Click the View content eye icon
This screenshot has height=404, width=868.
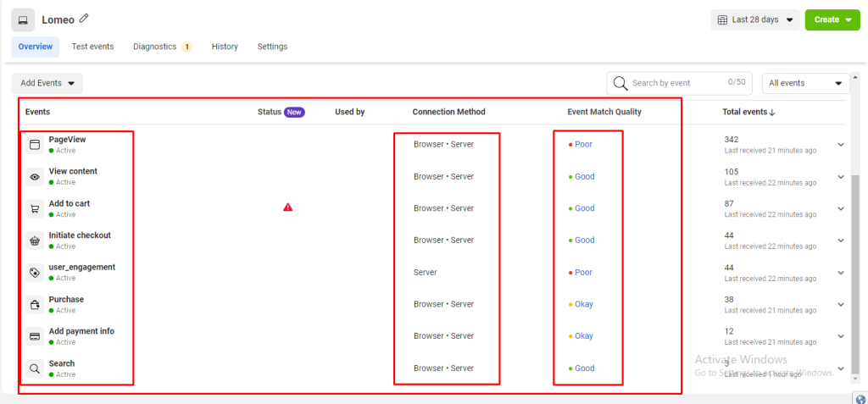click(x=35, y=177)
